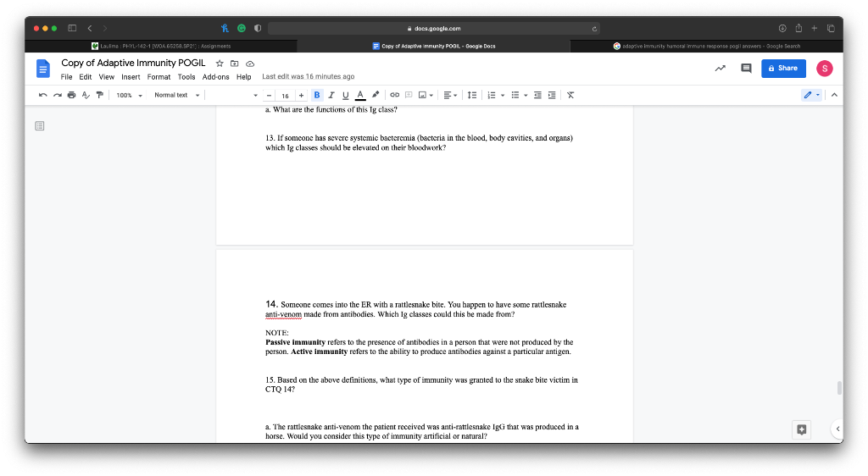
Task: Open the activity dashboard icon
Action: click(x=721, y=69)
